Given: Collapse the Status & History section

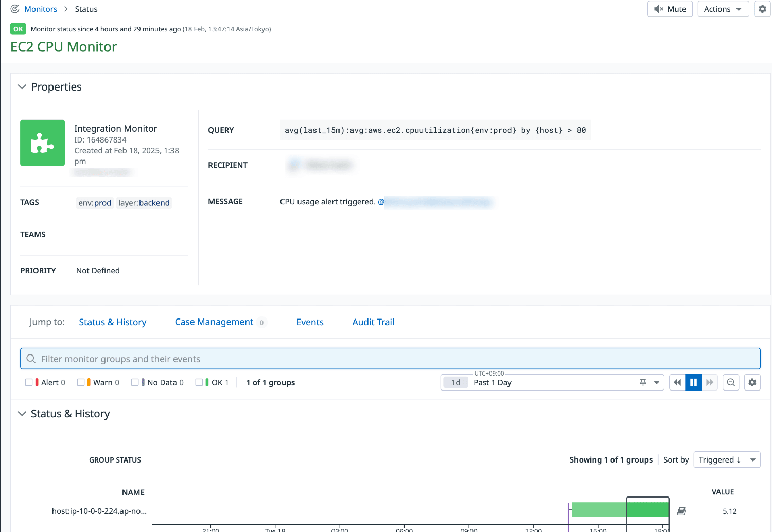Looking at the screenshot, I should [22, 414].
